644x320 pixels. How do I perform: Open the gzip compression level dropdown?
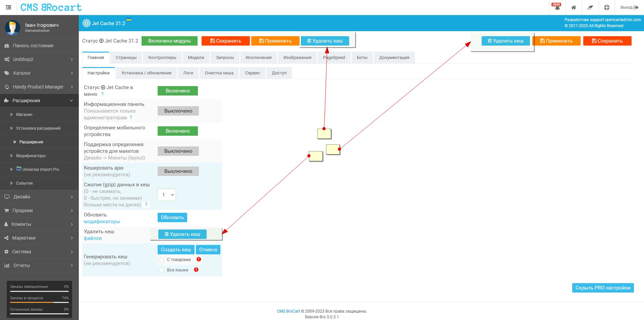pyautogui.click(x=167, y=195)
